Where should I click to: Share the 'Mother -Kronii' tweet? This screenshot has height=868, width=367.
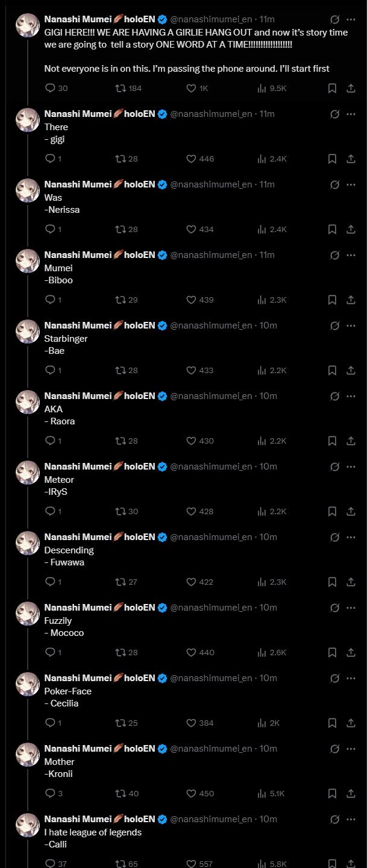(x=351, y=793)
